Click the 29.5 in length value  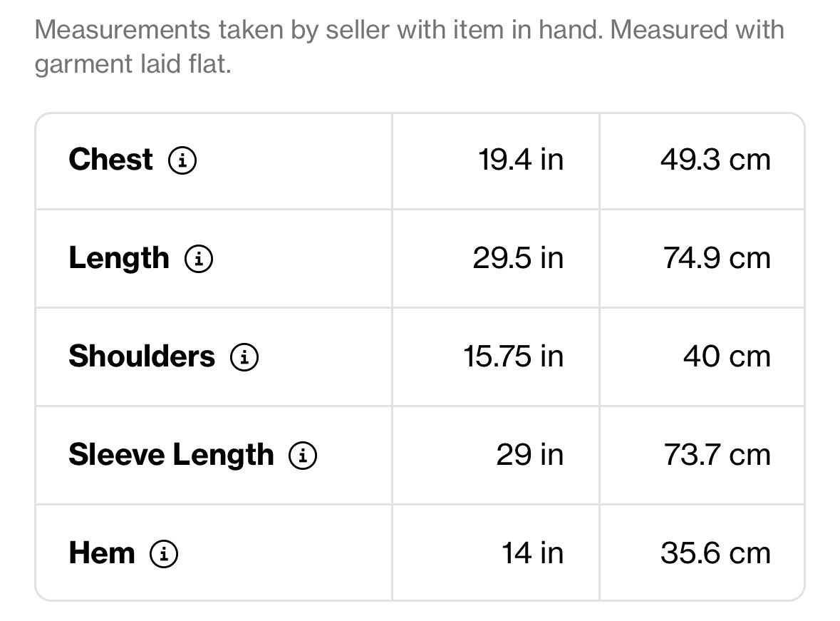coord(518,259)
